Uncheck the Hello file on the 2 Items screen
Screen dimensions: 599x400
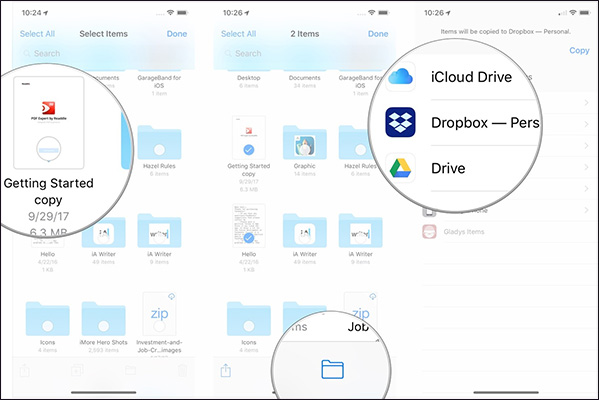tap(249, 238)
